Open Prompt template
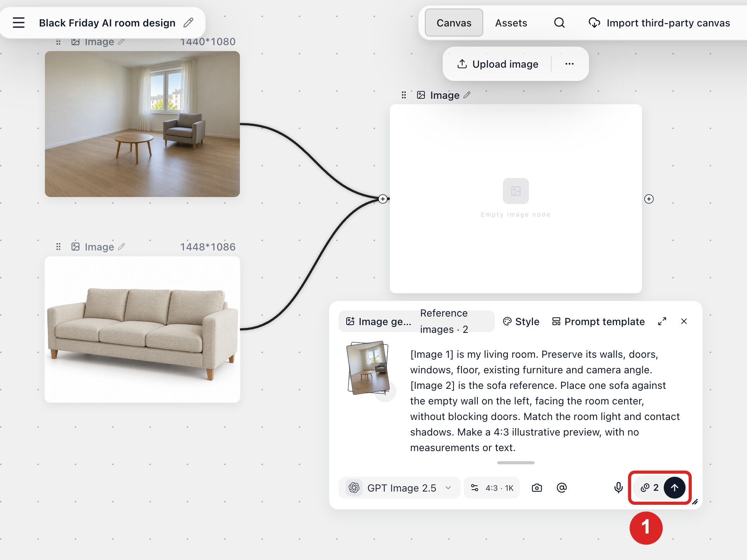 click(x=598, y=322)
